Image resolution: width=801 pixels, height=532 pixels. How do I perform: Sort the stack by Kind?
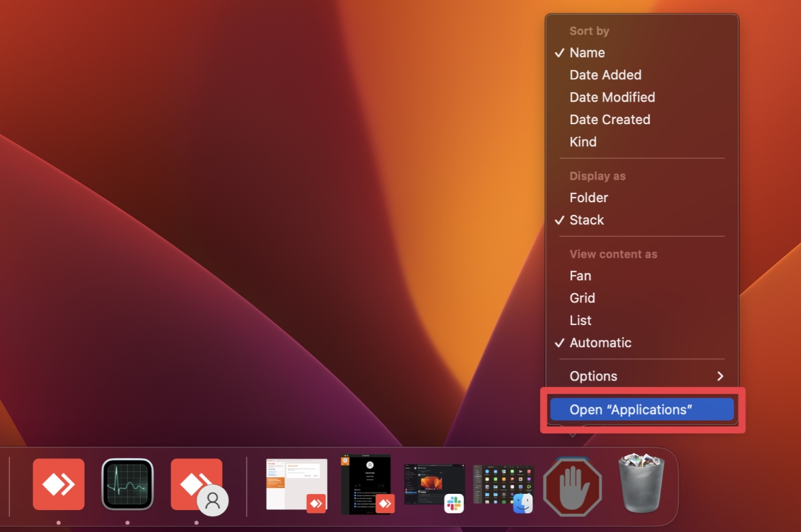pos(582,142)
